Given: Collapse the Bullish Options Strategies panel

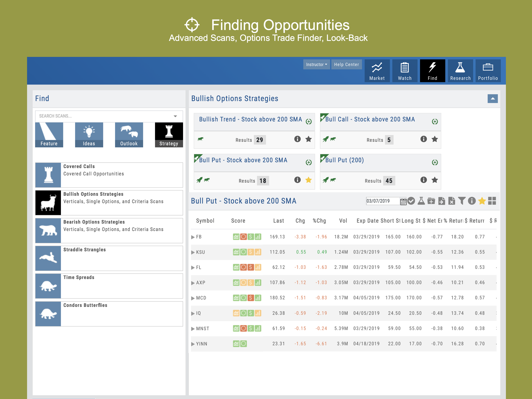Looking at the screenshot, I should (x=492, y=99).
